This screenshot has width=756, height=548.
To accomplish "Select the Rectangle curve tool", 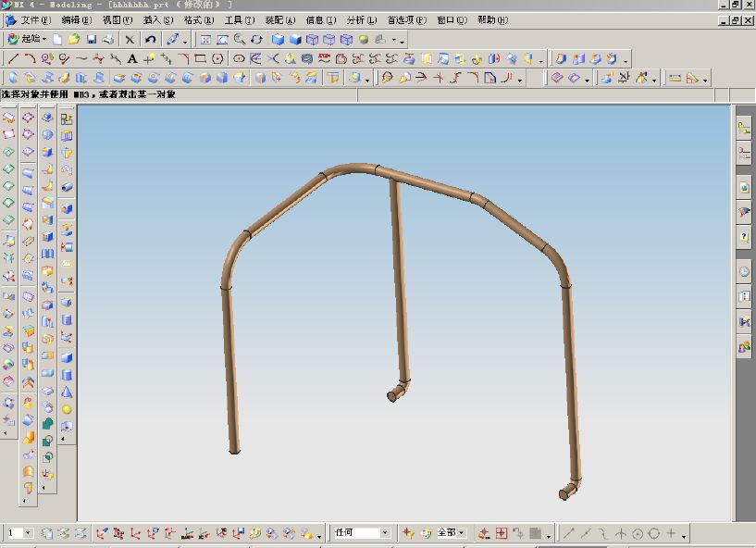I will coord(201,59).
